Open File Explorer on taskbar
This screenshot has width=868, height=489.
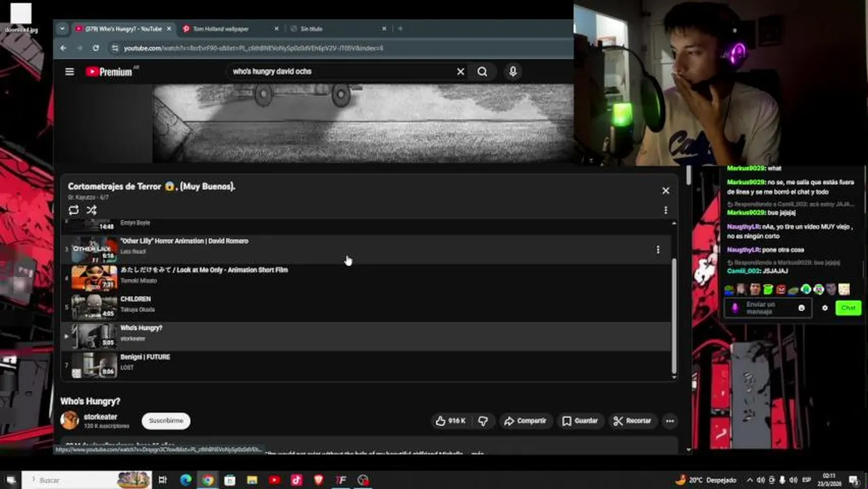click(x=252, y=480)
